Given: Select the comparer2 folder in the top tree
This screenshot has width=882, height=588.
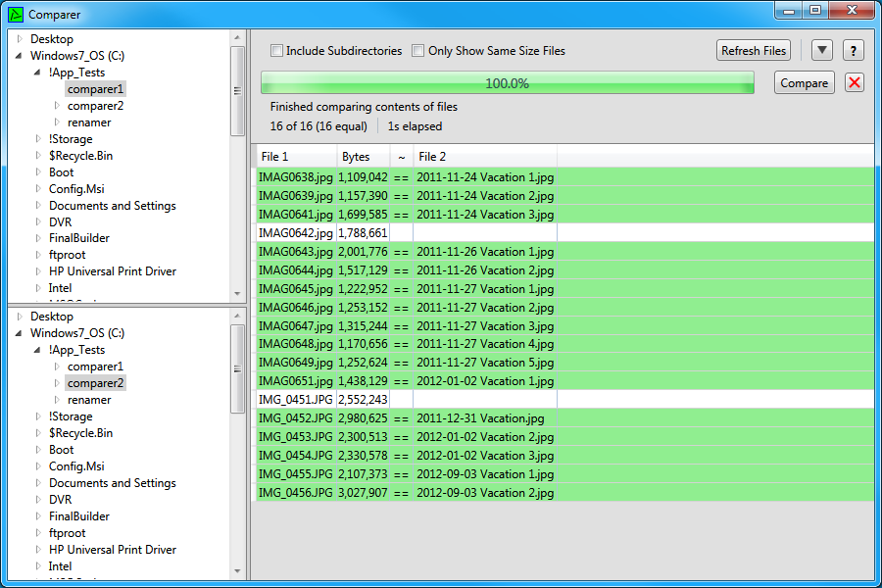Looking at the screenshot, I should (95, 105).
